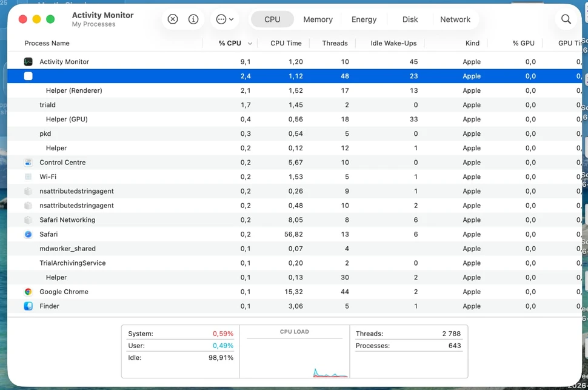Select the mdworker_shared process row
Image resolution: width=588 pixels, height=390 pixels.
[295, 249]
